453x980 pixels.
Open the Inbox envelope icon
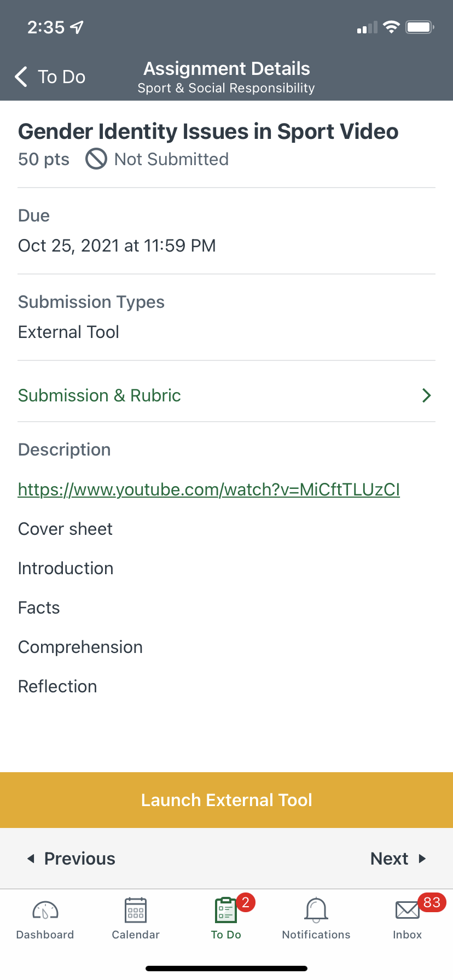[407, 911]
